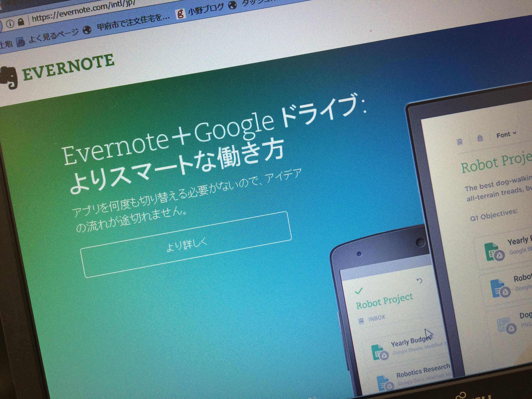The image size is (532, 399).
Task: Click the blue Docs icon beside Robo on tablet
Action: (x=500, y=289)
